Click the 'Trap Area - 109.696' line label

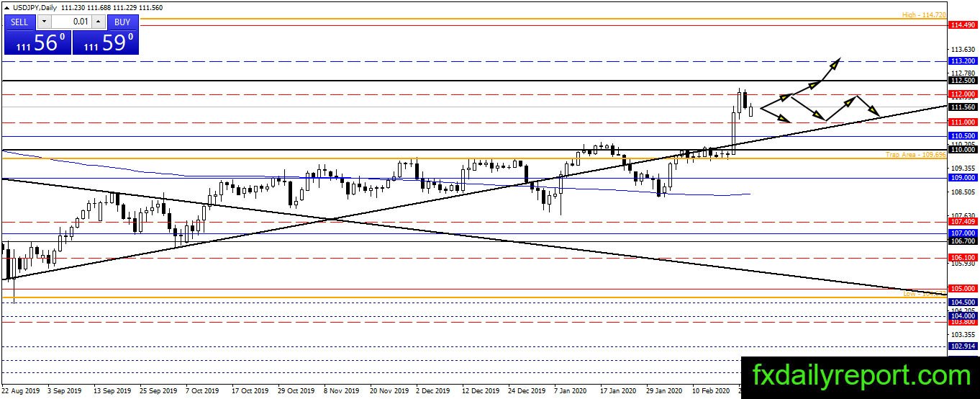click(916, 155)
